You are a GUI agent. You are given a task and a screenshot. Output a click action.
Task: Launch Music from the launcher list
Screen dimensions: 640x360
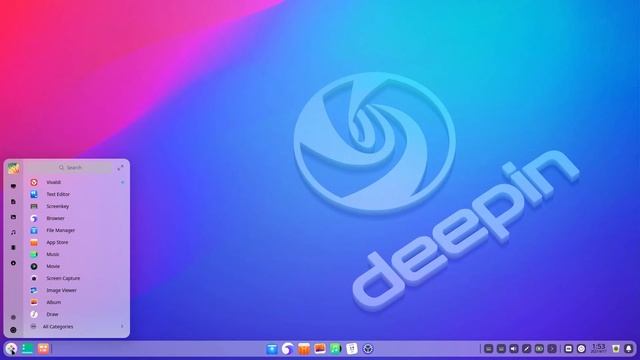76,254
